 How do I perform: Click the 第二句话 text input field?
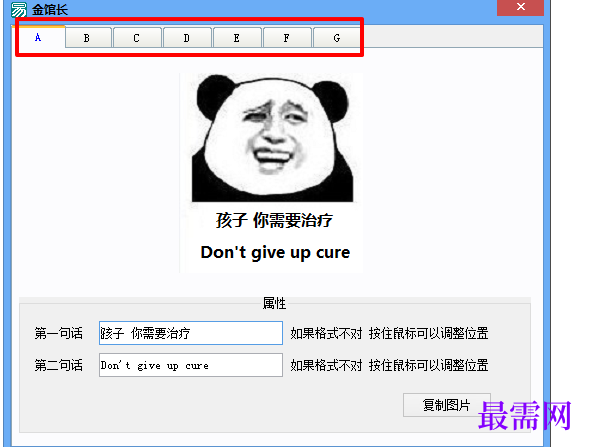tap(191, 365)
